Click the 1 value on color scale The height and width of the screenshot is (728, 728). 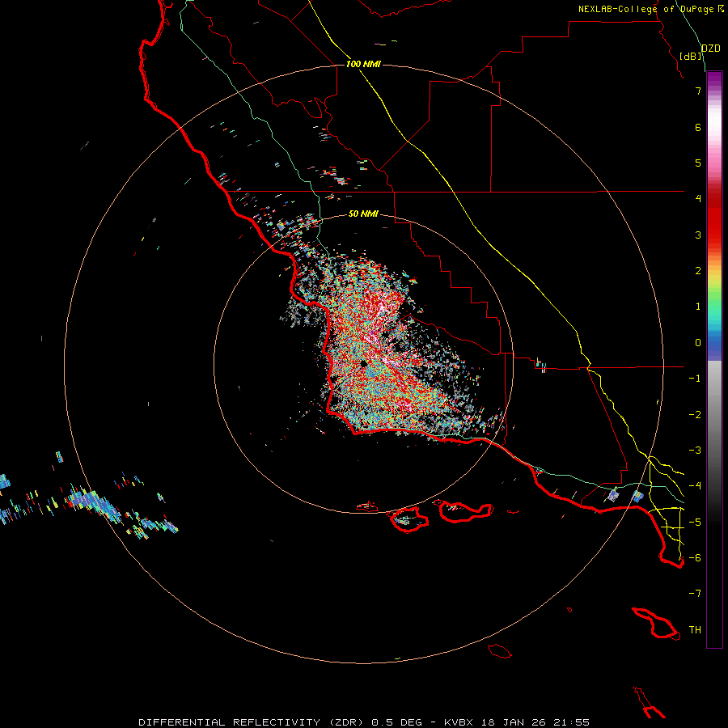click(x=698, y=307)
